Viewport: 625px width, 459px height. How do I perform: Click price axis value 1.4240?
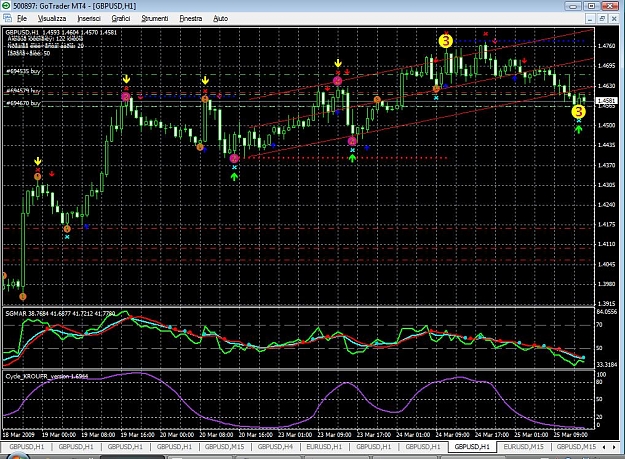[607, 204]
